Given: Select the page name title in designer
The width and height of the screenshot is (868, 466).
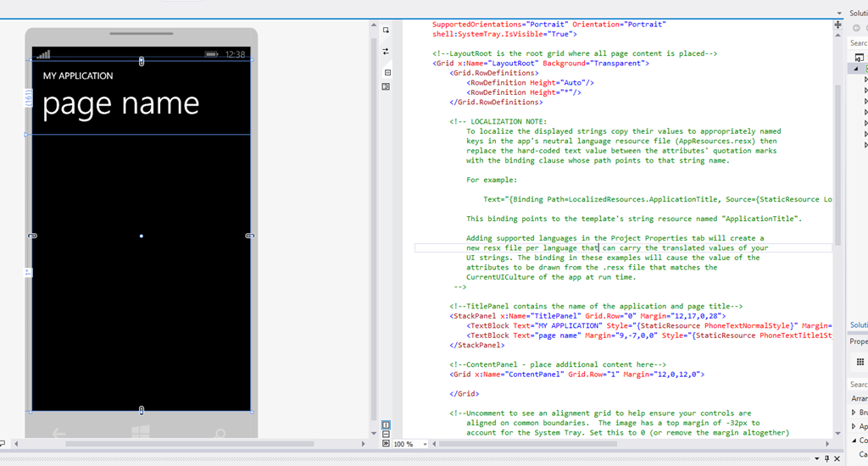Looking at the screenshot, I should [120, 104].
